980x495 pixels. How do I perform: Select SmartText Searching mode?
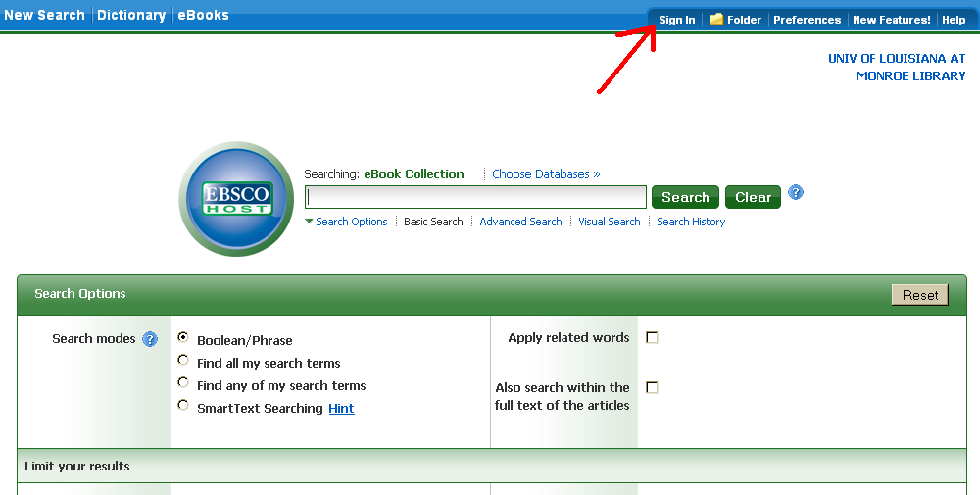(183, 405)
